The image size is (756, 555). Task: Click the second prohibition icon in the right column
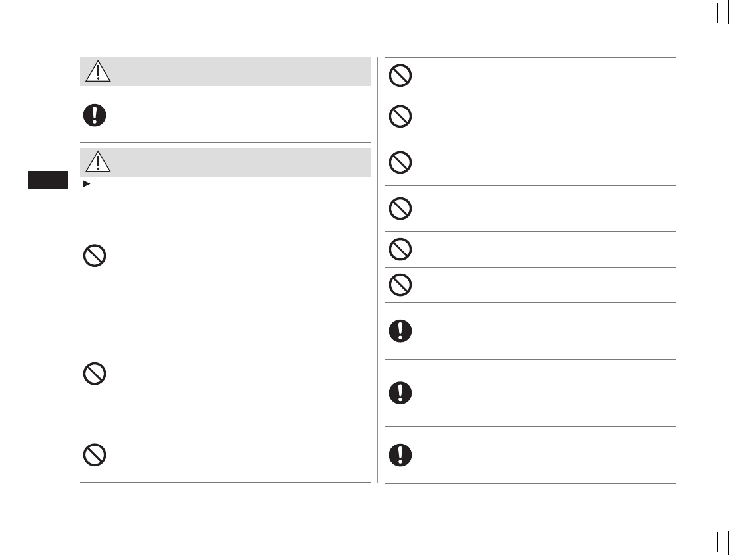pyautogui.click(x=400, y=117)
